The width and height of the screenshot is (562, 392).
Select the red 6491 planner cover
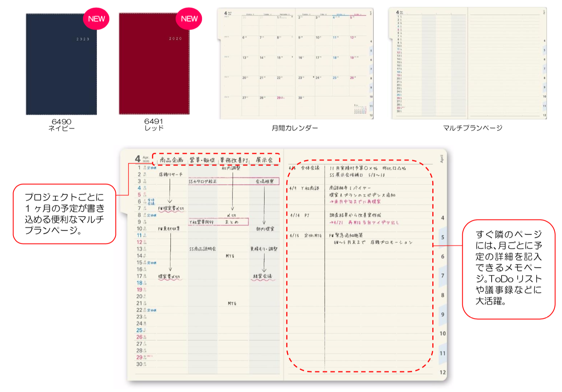tap(154, 63)
